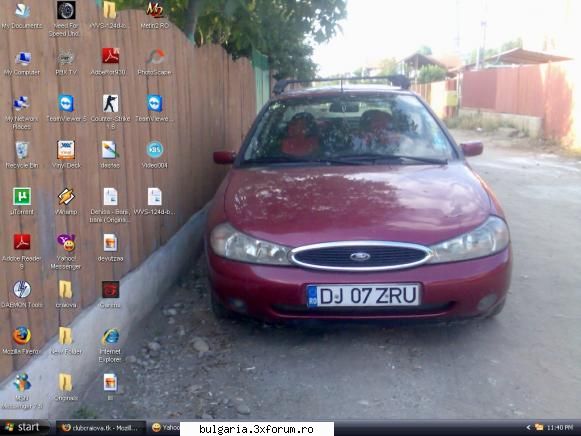This screenshot has width=581, height=436.
Task: Switch to the Yahoo taskbar button
Action: tap(165, 428)
